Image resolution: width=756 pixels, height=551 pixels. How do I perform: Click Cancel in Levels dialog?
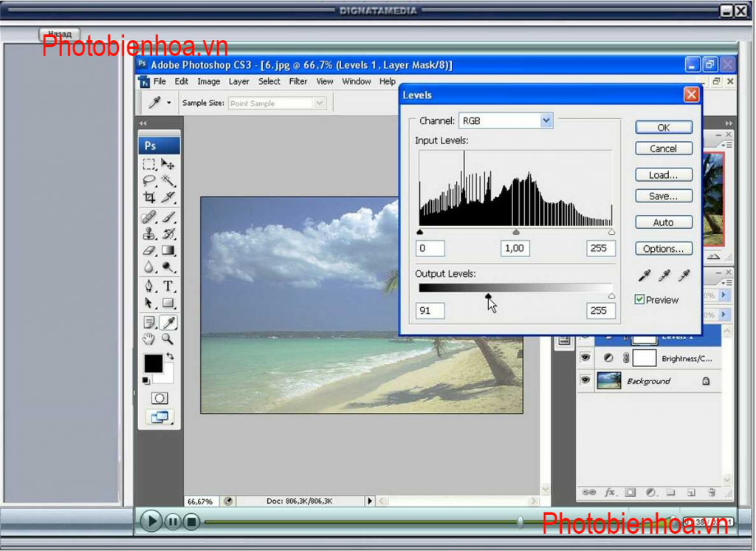click(664, 148)
